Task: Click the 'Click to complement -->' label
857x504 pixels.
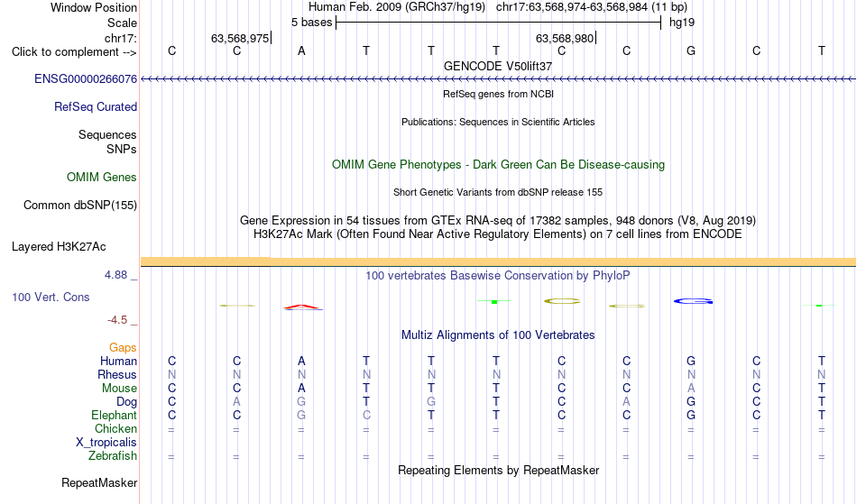Action: [74, 52]
